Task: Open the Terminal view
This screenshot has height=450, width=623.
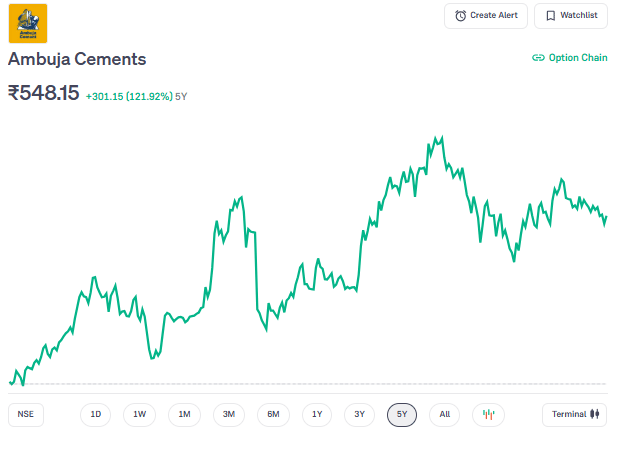Action: [574, 414]
